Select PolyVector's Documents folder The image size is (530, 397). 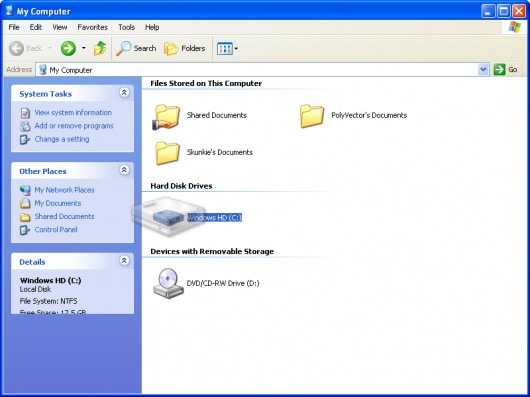[353, 116]
